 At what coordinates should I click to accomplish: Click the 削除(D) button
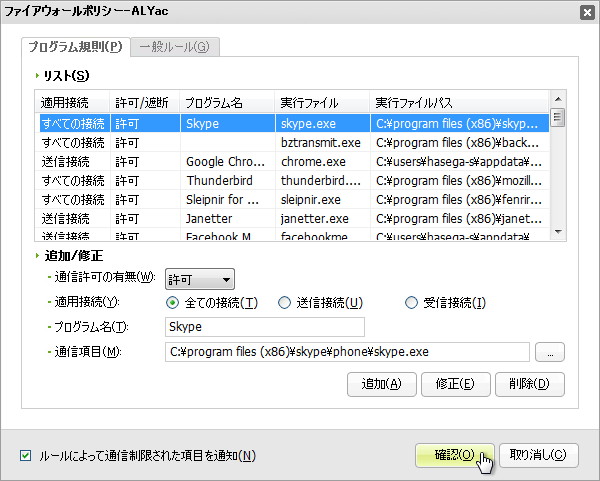click(x=530, y=384)
